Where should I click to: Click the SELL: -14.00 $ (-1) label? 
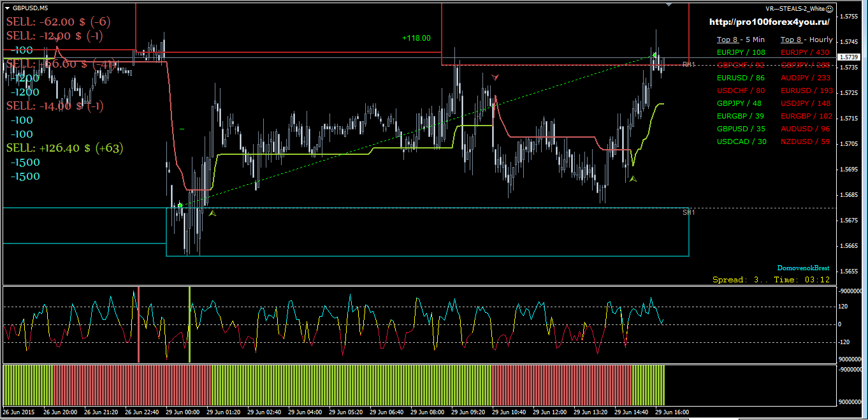point(55,106)
